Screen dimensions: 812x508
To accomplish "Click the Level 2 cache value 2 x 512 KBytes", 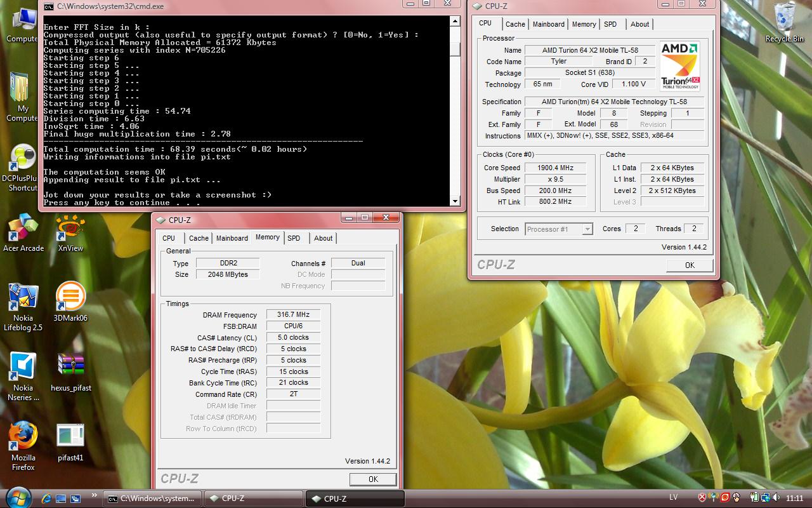I will point(672,190).
